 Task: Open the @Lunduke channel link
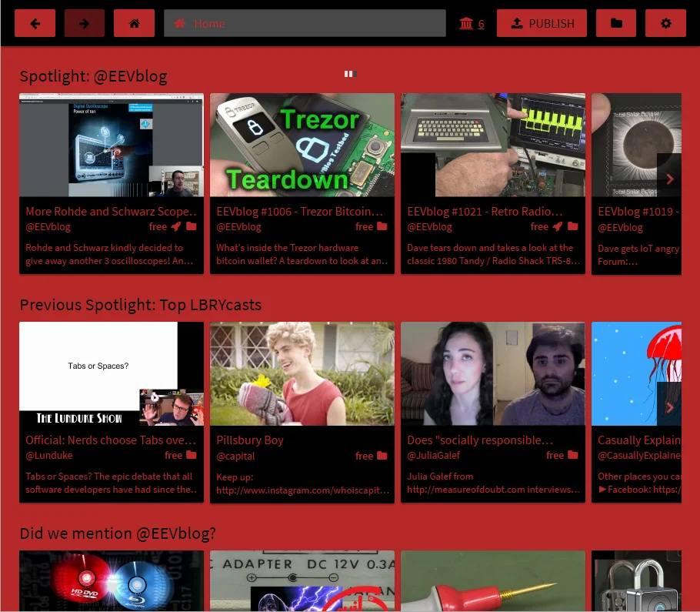[49, 455]
